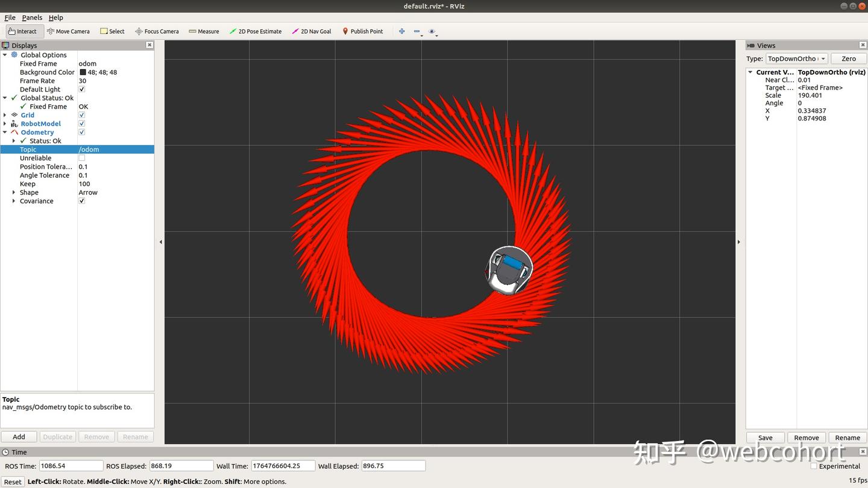Open the view Type dropdown
Viewport: 868px width, 488px height.
(796, 58)
